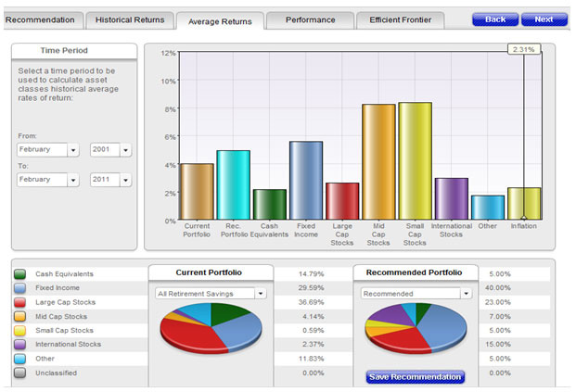The image size is (576, 392).
Task: Click the Large Cap Stocks legend label
Action: 65,302
